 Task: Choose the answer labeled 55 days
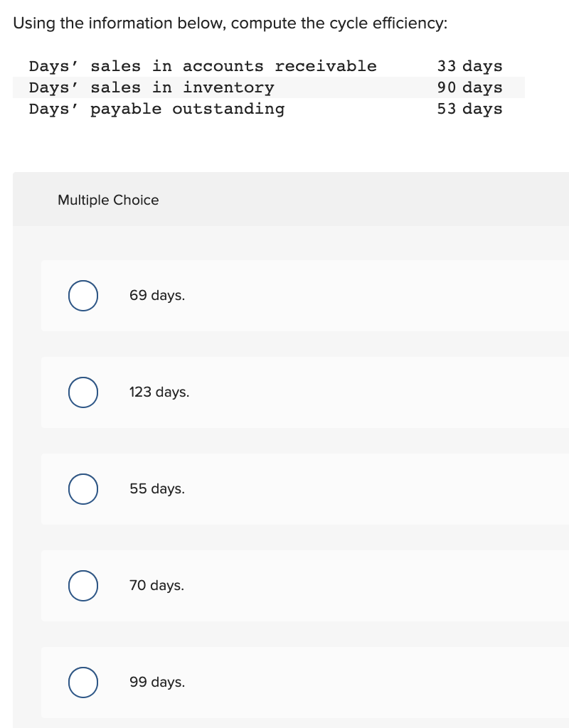click(156, 489)
